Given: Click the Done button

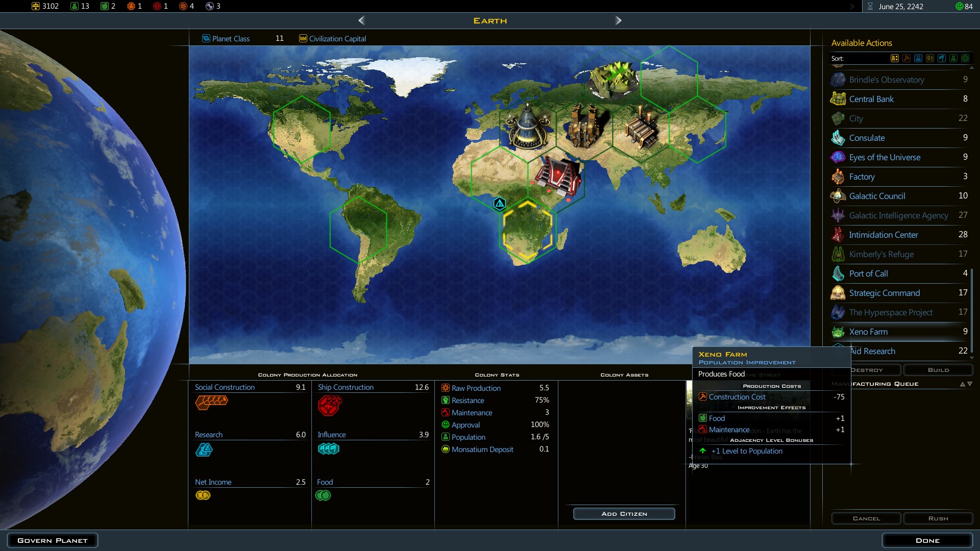Looking at the screenshot, I should pyautogui.click(x=927, y=540).
